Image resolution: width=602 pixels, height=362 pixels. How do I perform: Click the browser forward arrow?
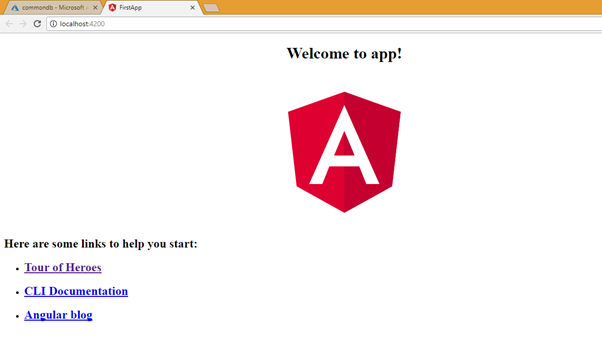click(x=23, y=24)
